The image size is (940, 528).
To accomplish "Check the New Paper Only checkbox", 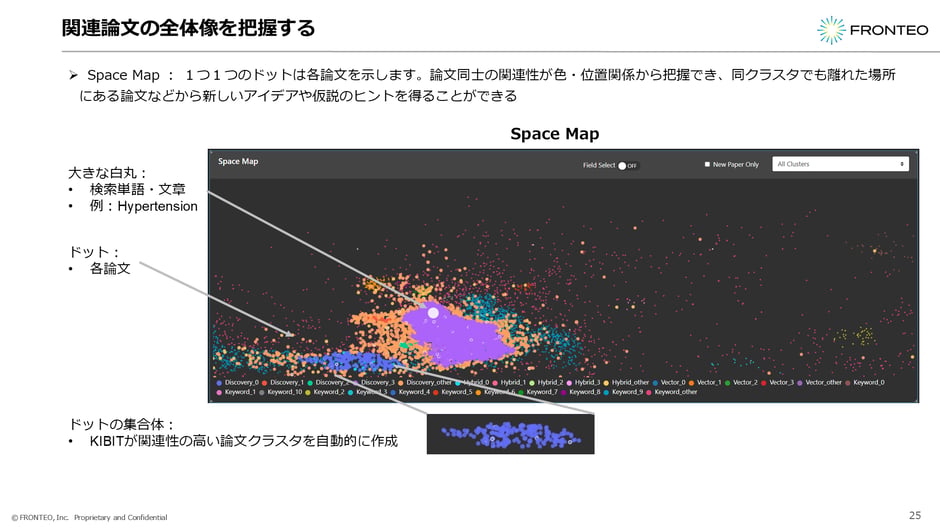I will coord(707,164).
